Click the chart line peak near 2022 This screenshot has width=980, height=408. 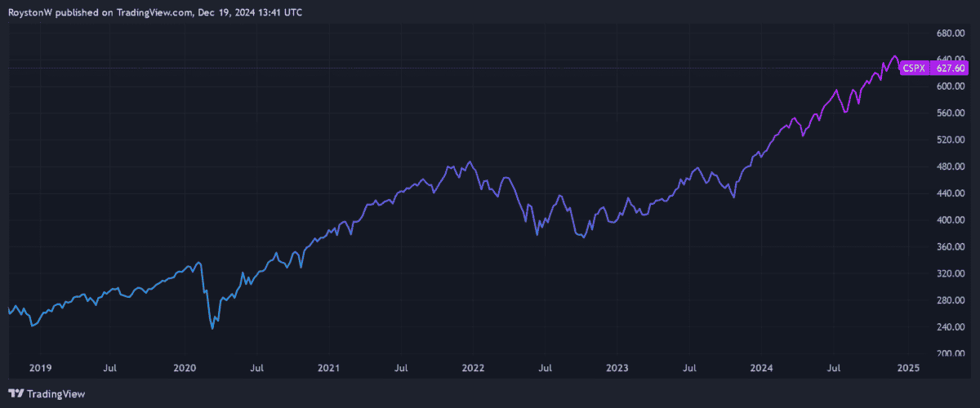coord(470,162)
